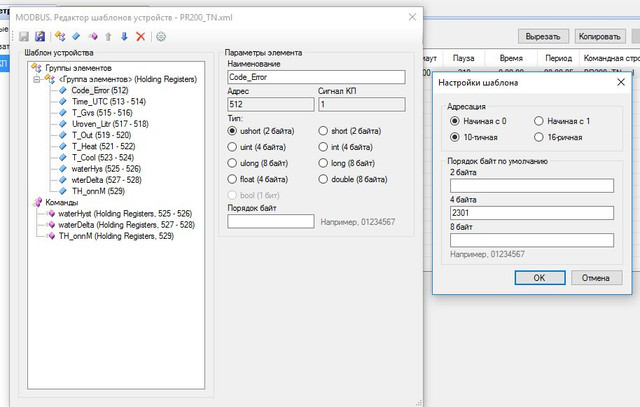This screenshot has width=640, height=407.
Task: Click the diamond icon beside Uroven_Litr (517 - 518)
Action: click(x=63, y=124)
